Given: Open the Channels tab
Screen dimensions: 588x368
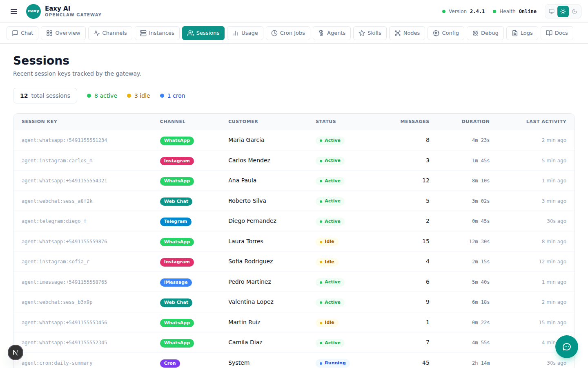Looking at the screenshot, I should click(x=110, y=33).
